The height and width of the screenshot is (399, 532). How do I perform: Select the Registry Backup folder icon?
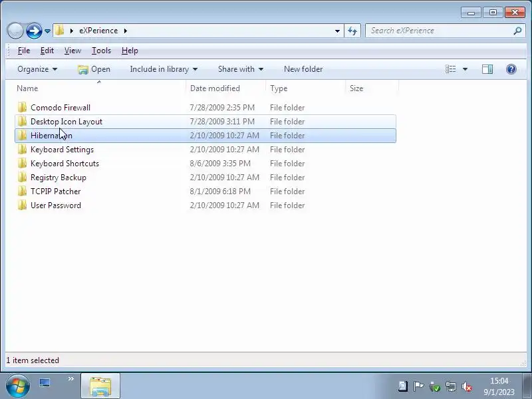click(x=22, y=177)
